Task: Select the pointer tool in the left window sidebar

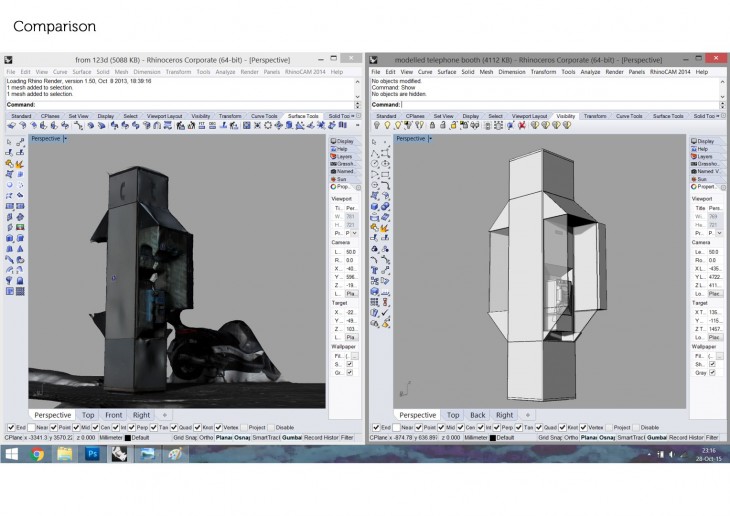Action: pyautogui.click(x=10, y=143)
